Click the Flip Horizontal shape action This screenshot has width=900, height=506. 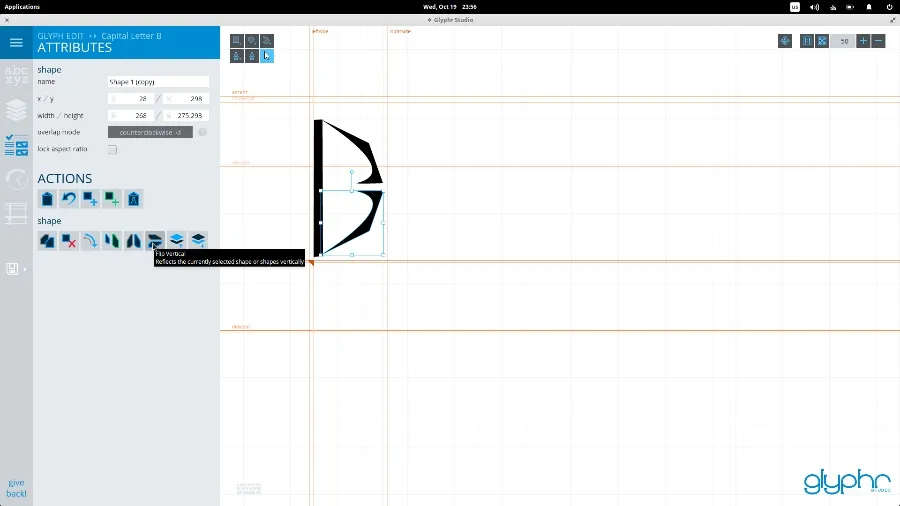point(133,240)
